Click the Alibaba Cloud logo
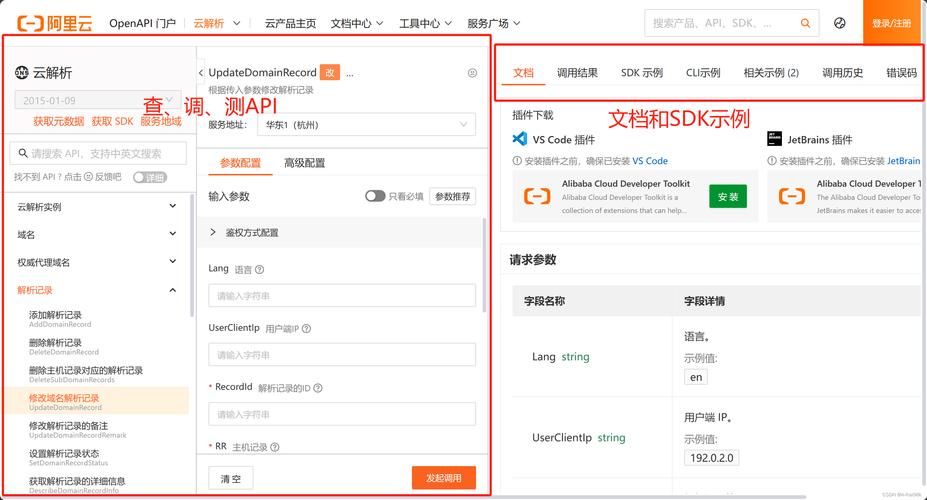The image size is (927, 500). click(x=55, y=24)
